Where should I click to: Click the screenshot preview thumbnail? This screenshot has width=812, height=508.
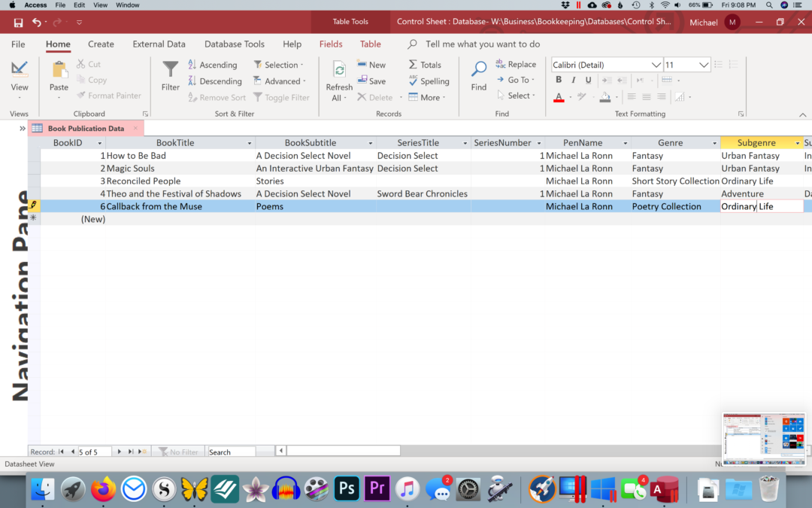764,439
